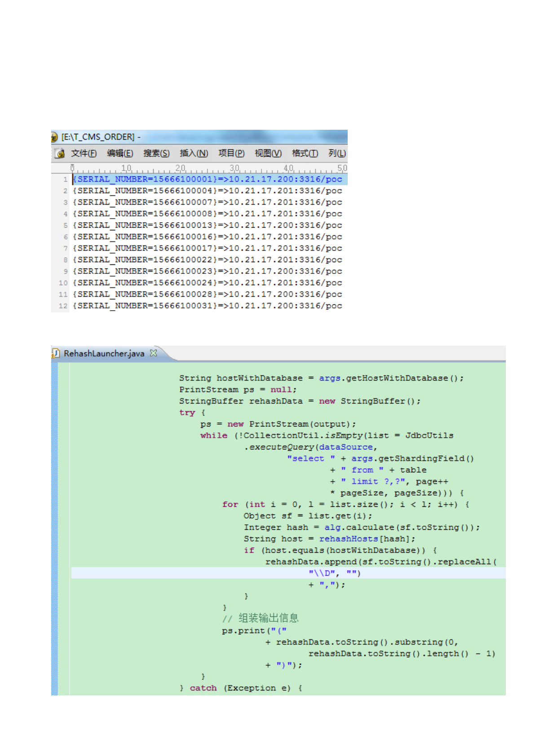
Task: Open the 项目(P) menu
Action: (x=231, y=154)
